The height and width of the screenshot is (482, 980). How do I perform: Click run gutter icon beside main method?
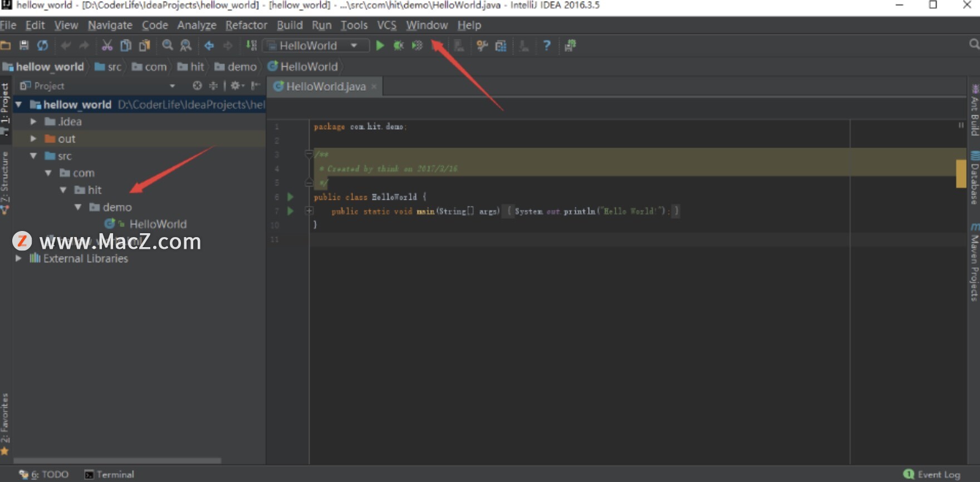point(290,211)
